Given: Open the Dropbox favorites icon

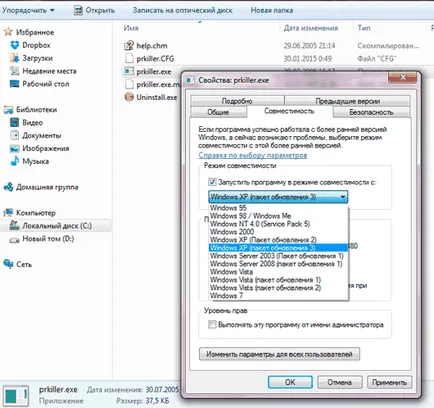Looking at the screenshot, I should click(x=15, y=45).
